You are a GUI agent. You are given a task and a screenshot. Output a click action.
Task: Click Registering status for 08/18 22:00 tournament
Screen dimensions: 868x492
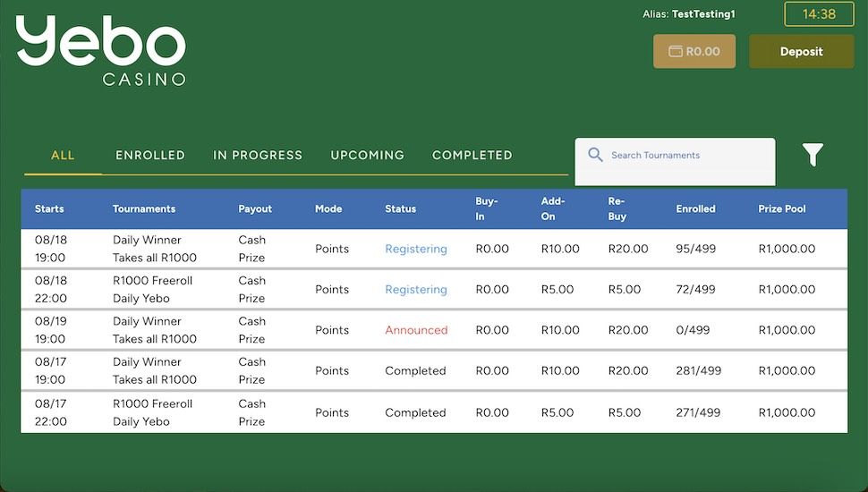[x=416, y=290]
